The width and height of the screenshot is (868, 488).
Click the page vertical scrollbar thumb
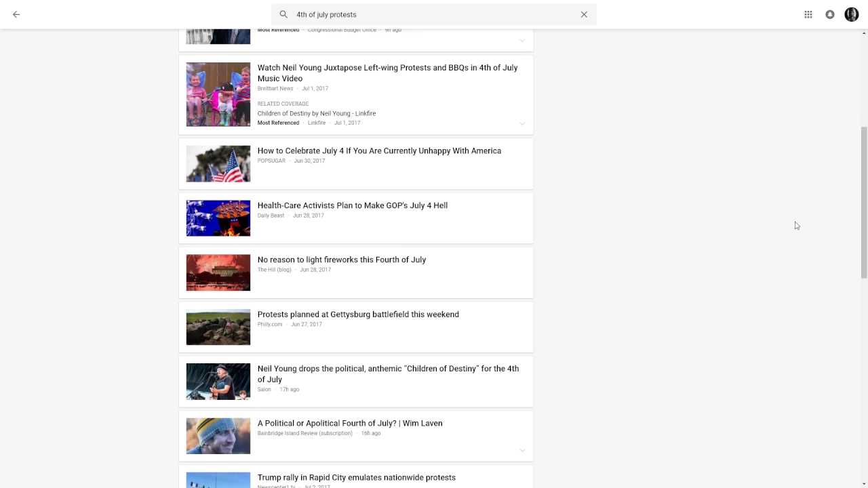(864, 202)
